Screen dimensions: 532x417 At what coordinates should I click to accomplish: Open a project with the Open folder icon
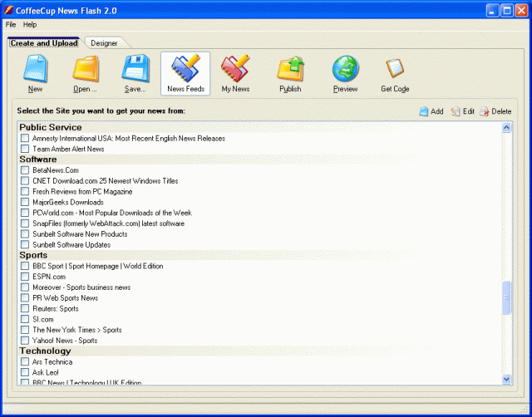[x=85, y=69]
